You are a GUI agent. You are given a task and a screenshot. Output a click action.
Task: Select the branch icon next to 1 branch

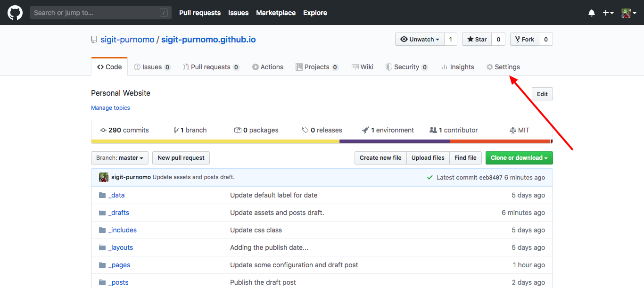tap(175, 130)
